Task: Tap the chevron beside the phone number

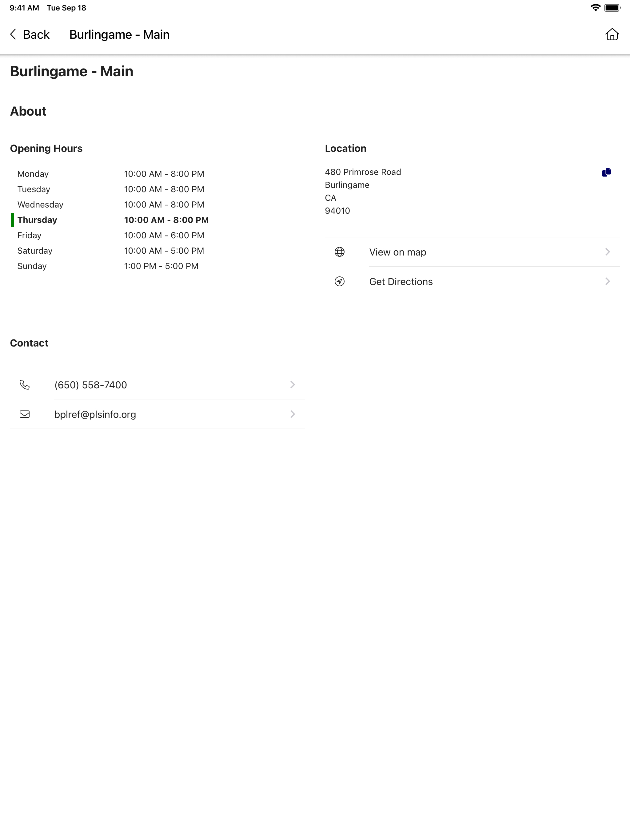Action: (x=292, y=385)
